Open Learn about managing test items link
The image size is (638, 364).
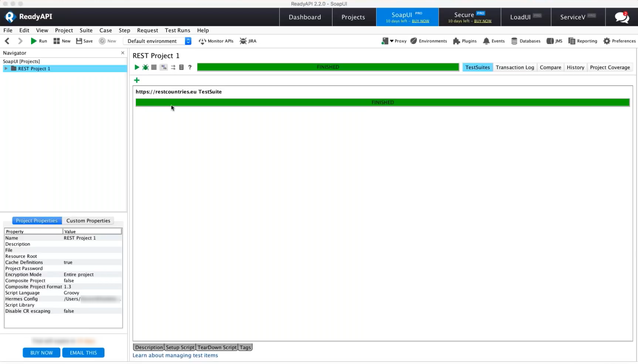(175, 355)
